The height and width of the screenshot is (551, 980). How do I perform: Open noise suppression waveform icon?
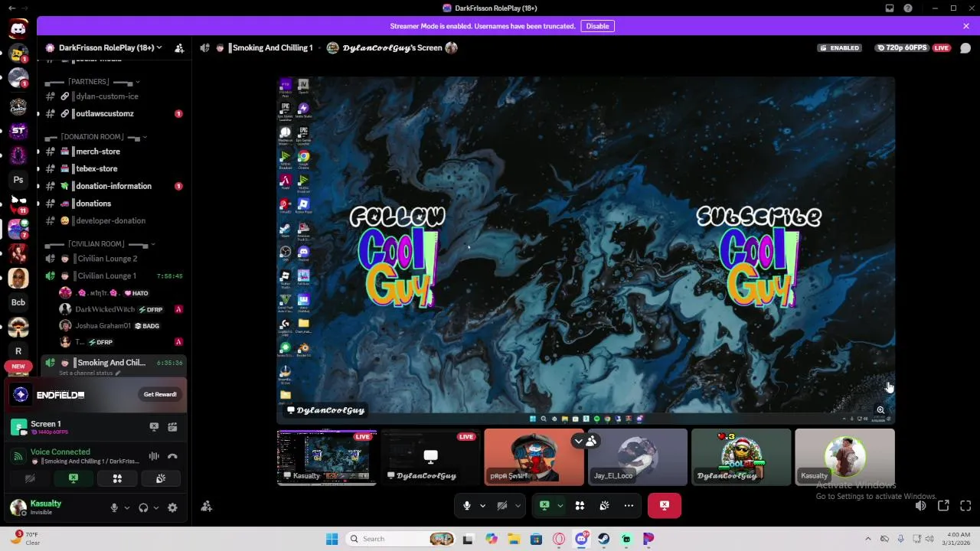(x=154, y=456)
